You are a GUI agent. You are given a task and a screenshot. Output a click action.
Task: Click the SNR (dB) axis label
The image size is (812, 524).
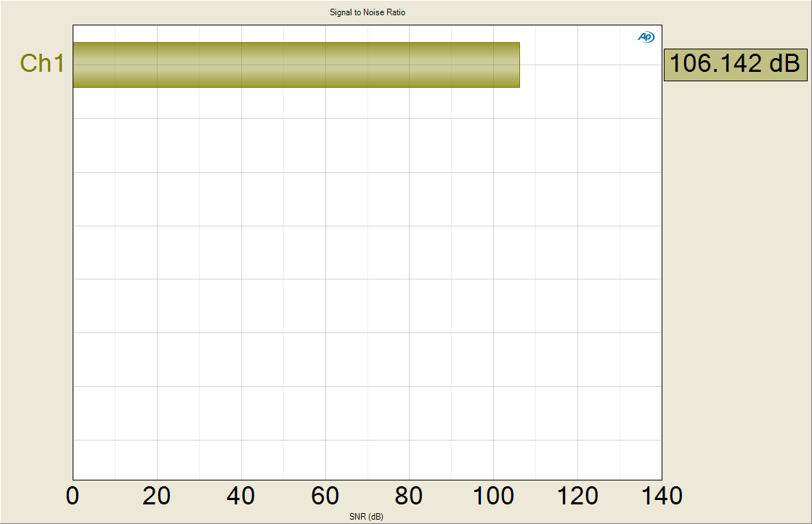click(366, 517)
